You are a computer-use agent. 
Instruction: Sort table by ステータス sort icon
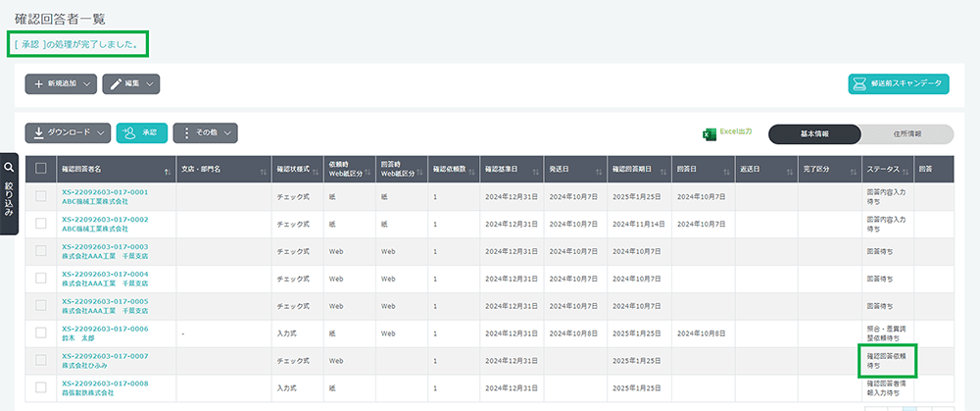(x=906, y=172)
